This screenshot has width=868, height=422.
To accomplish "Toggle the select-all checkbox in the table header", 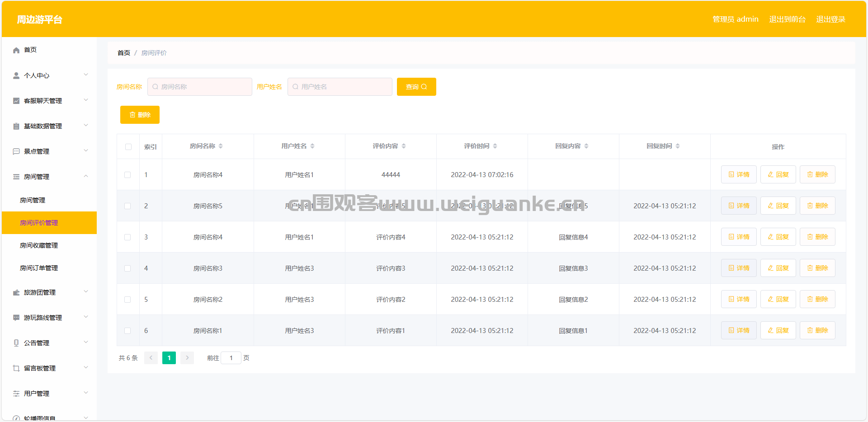I will pos(128,147).
